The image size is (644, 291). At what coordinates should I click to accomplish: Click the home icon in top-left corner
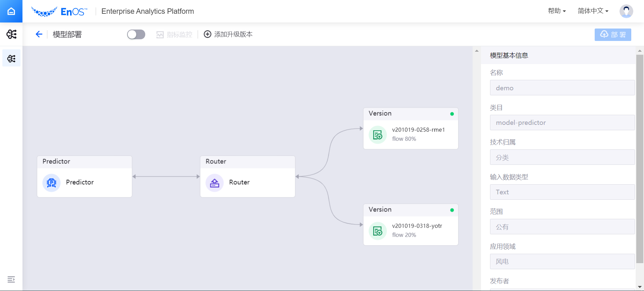tap(11, 11)
